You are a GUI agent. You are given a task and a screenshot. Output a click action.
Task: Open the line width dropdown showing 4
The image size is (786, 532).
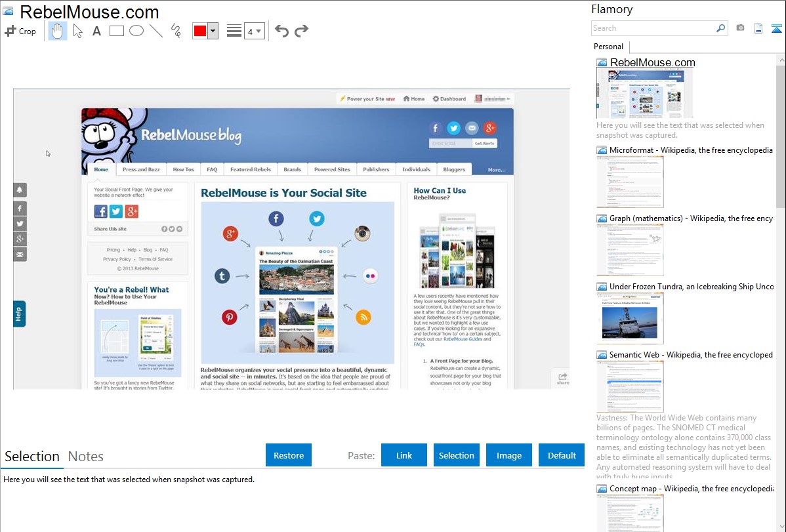[x=254, y=31]
